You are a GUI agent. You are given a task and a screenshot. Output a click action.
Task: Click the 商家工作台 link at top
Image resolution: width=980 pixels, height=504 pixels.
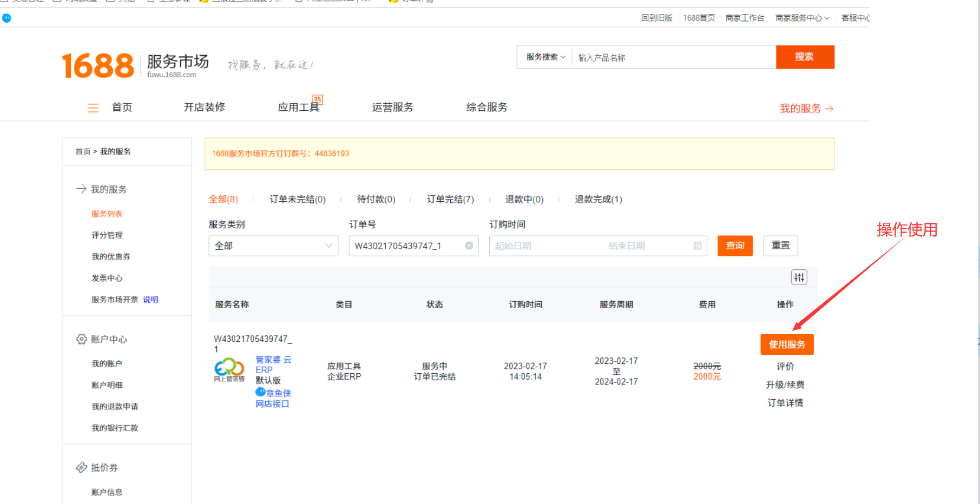pos(745,18)
